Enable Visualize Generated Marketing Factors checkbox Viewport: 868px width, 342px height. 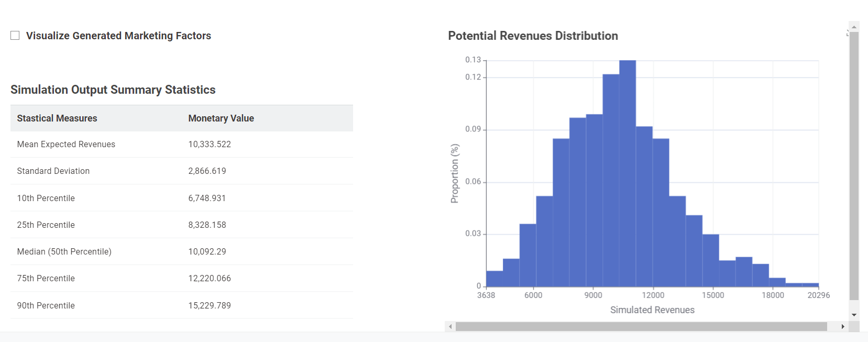point(15,36)
